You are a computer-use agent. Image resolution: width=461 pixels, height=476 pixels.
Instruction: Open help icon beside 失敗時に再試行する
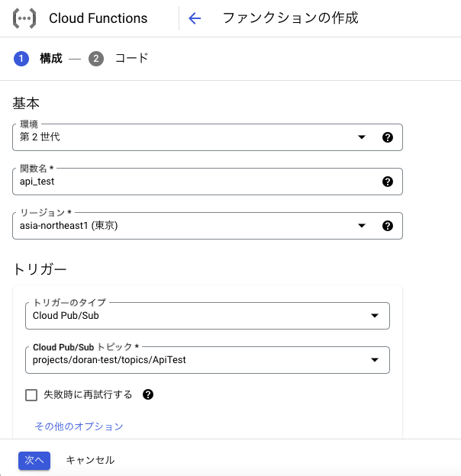pyautogui.click(x=148, y=394)
